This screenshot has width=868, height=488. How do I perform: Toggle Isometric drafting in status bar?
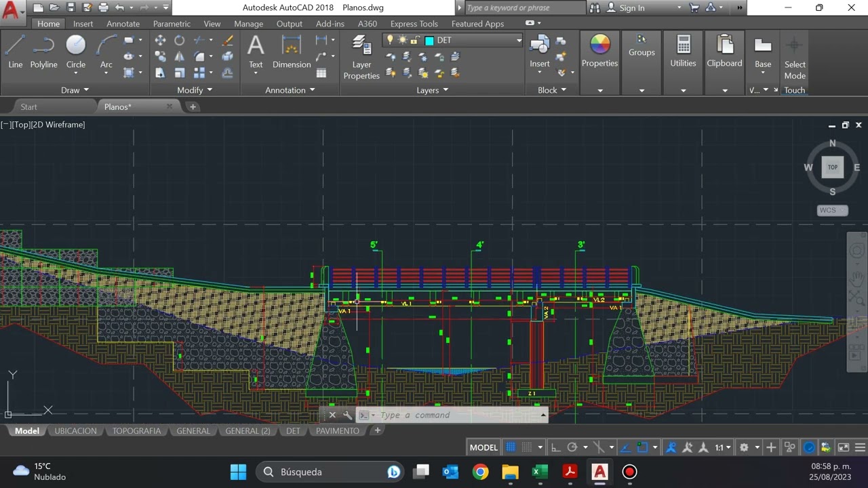click(599, 447)
